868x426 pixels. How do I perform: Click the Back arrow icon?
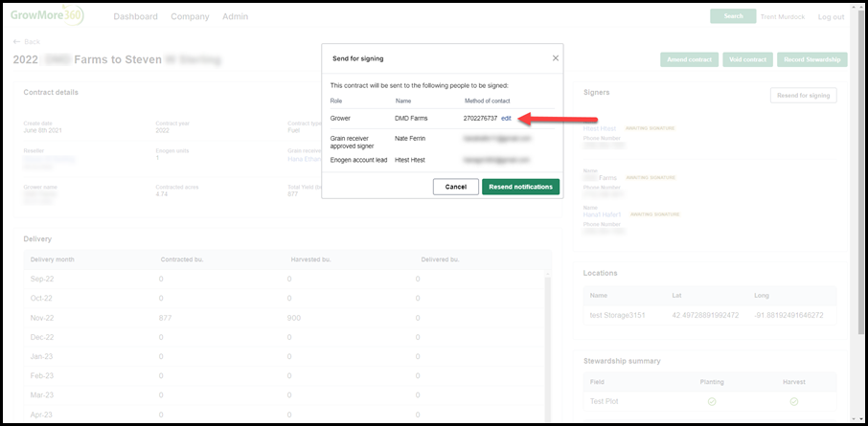(x=16, y=41)
